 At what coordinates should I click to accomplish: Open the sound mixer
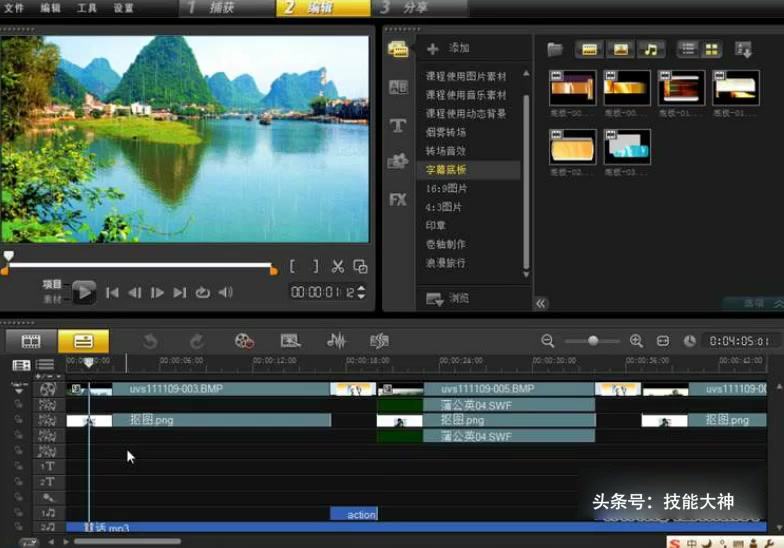click(336, 341)
